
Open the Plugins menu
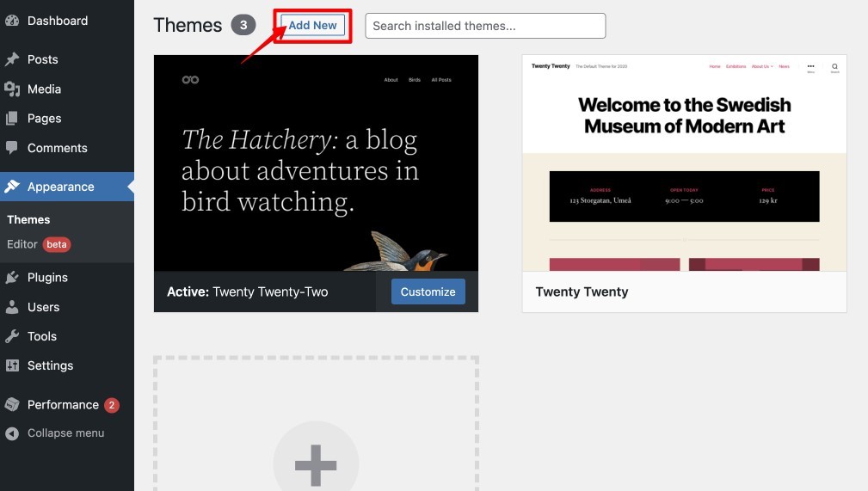[x=67, y=278]
